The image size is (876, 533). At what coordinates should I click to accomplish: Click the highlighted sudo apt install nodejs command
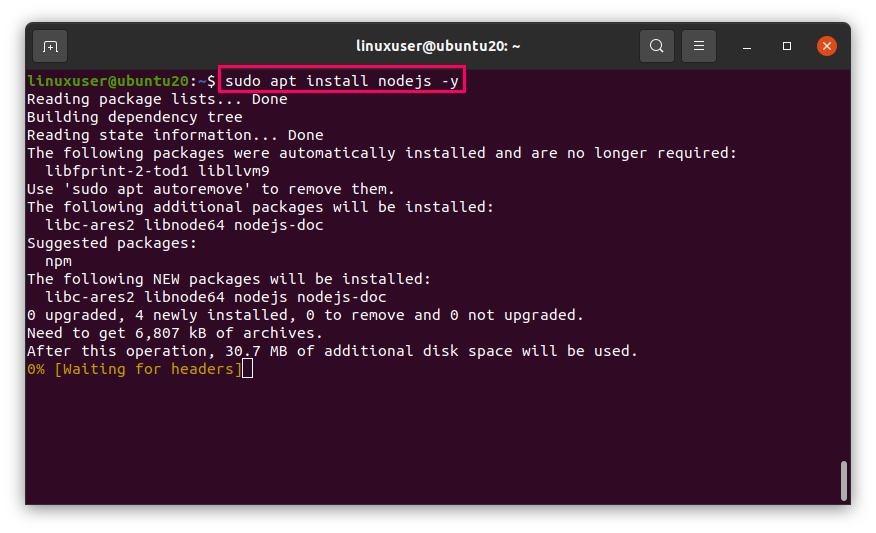(x=342, y=80)
